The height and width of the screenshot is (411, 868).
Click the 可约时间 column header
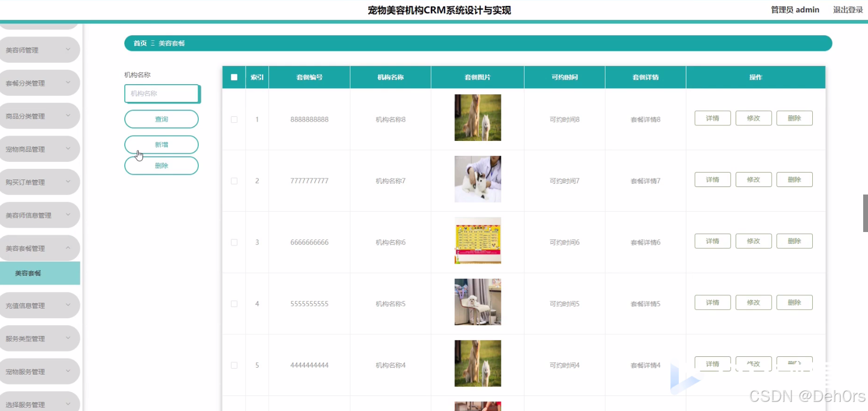point(565,77)
